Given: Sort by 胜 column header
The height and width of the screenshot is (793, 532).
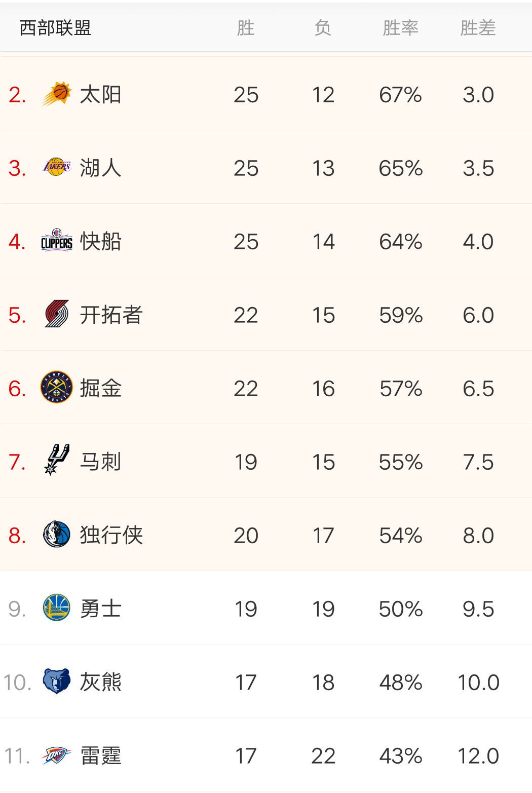Looking at the screenshot, I should pyautogui.click(x=246, y=28).
